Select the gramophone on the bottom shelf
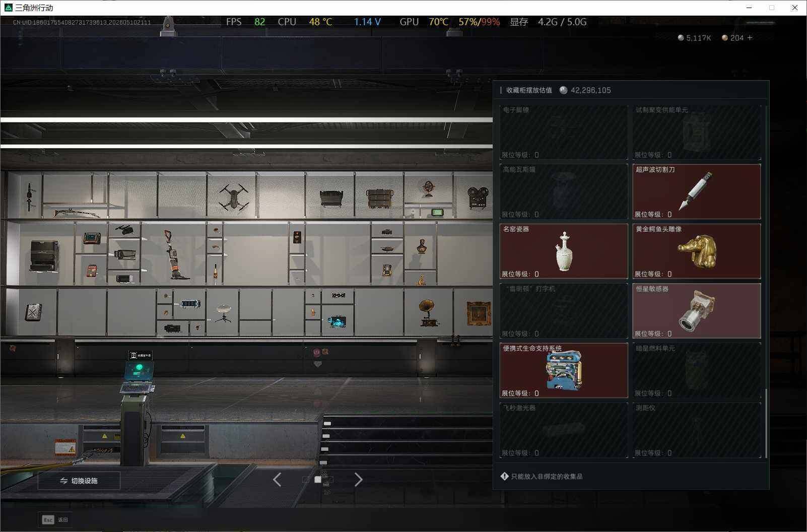Viewport: 807px width, 532px height. [x=429, y=313]
